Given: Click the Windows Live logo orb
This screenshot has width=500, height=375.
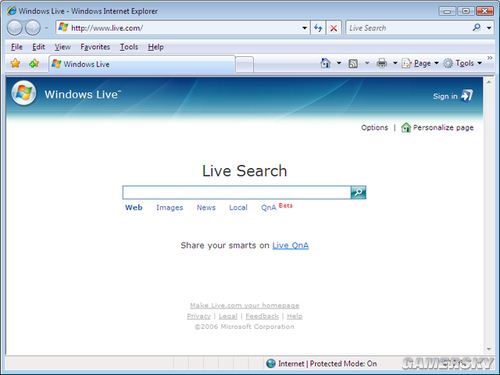Looking at the screenshot, I should (x=24, y=93).
